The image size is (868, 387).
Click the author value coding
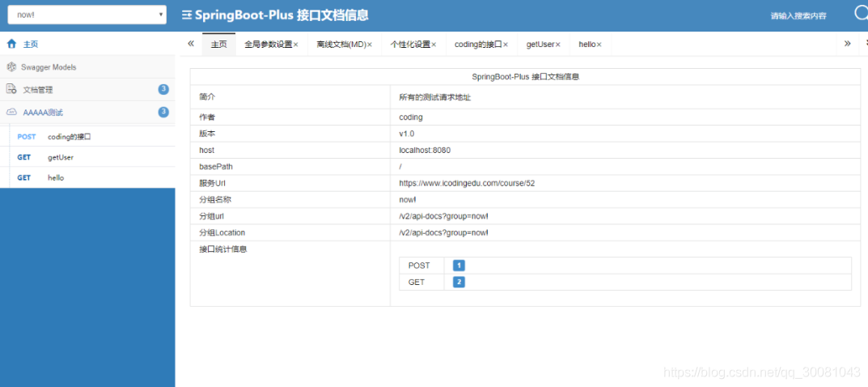[x=411, y=117]
